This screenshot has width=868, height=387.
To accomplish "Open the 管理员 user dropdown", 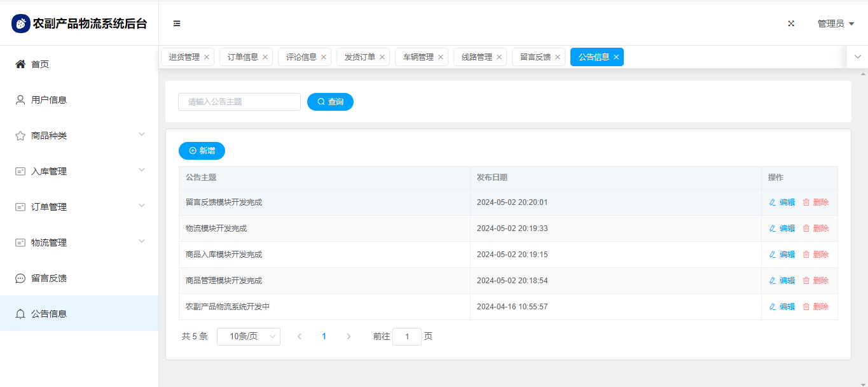I will pyautogui.click(x=835, y=24).
